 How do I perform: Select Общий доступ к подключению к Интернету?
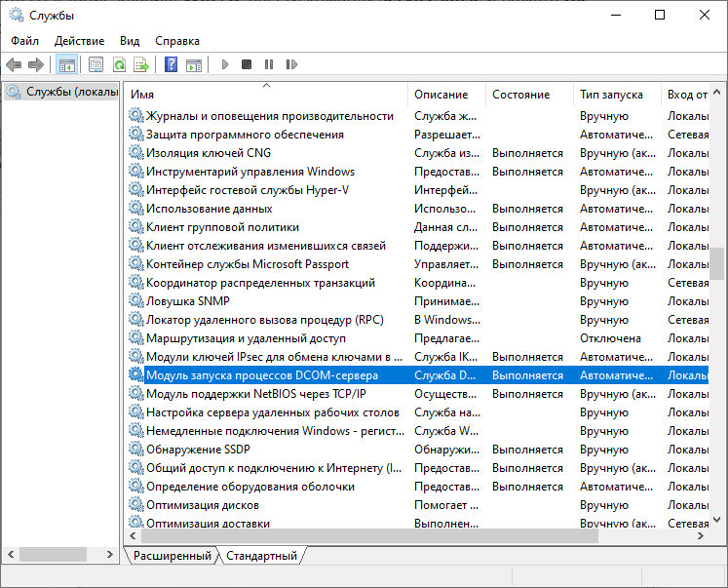(418, 468)
